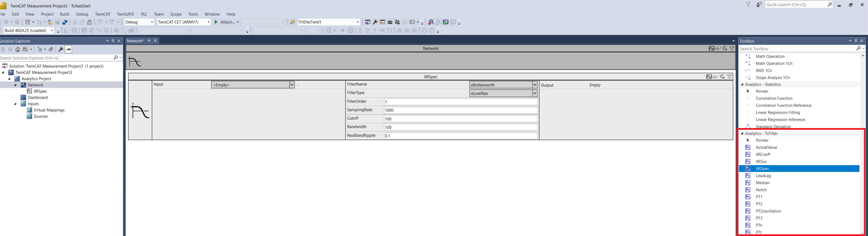Image resolution: width=868 pixels, height=236 pixels.
Task: Select the LeadLag filter in Toolbox
Action: pos(763,176)
